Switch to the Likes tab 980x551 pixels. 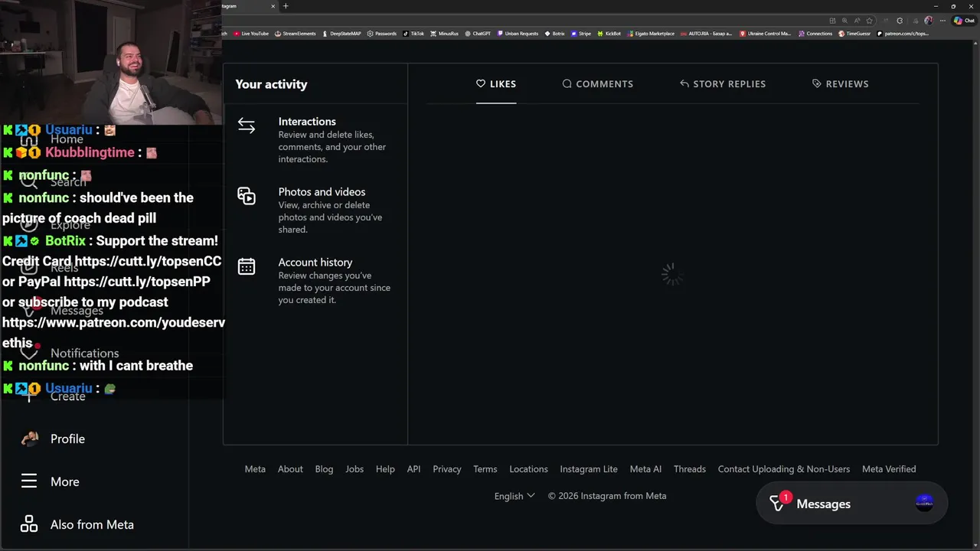pos(496,83)
